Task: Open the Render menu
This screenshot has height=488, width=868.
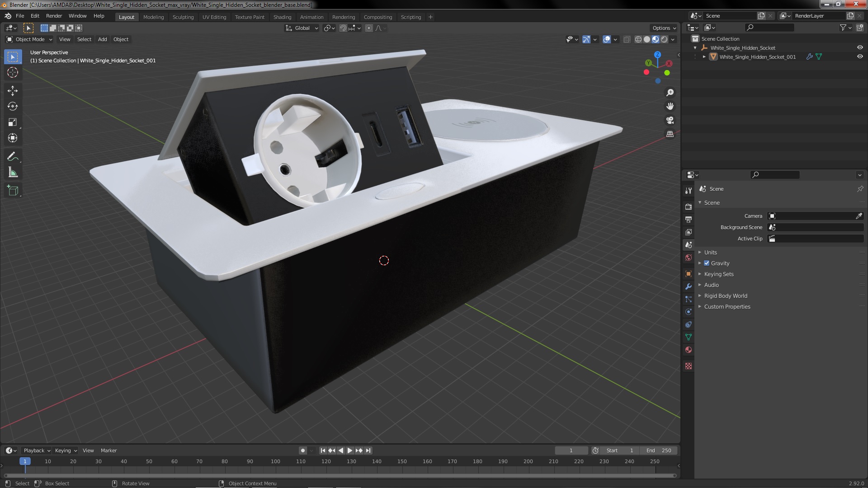Action: (54, 16)
